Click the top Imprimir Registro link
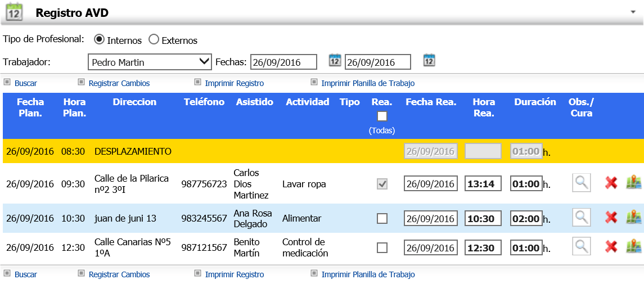This screenshot has height=284, width=644. point(235,83)
